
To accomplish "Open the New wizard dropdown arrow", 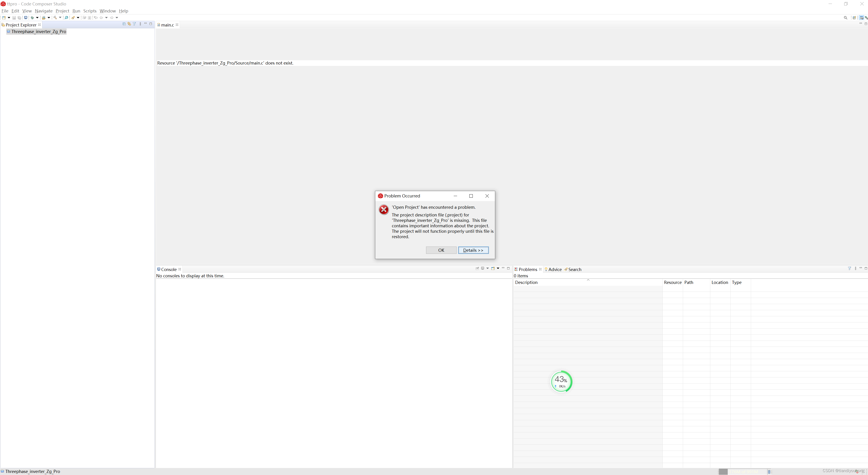I will [9, 17].
